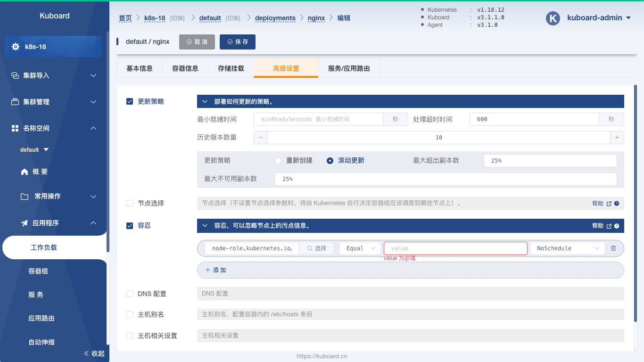Click the 名称空间 grid icon
Viewport: 644px width, 362px height.
coord(15,128)
